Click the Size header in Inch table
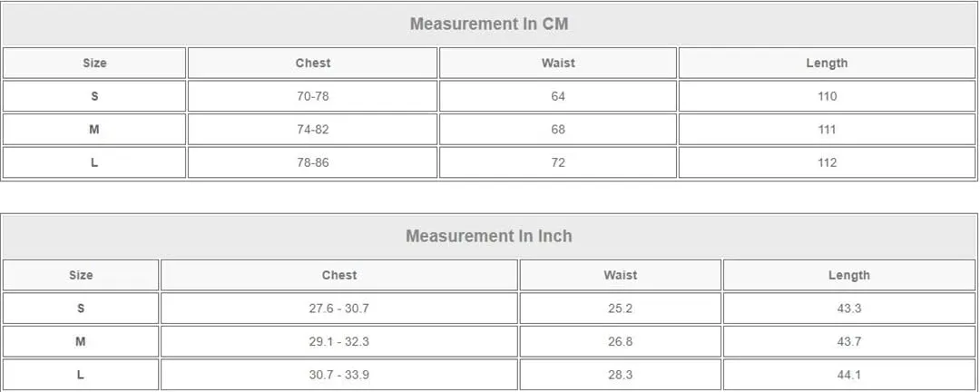The width and height of the screenshot is (980, 392). [81, 275]
